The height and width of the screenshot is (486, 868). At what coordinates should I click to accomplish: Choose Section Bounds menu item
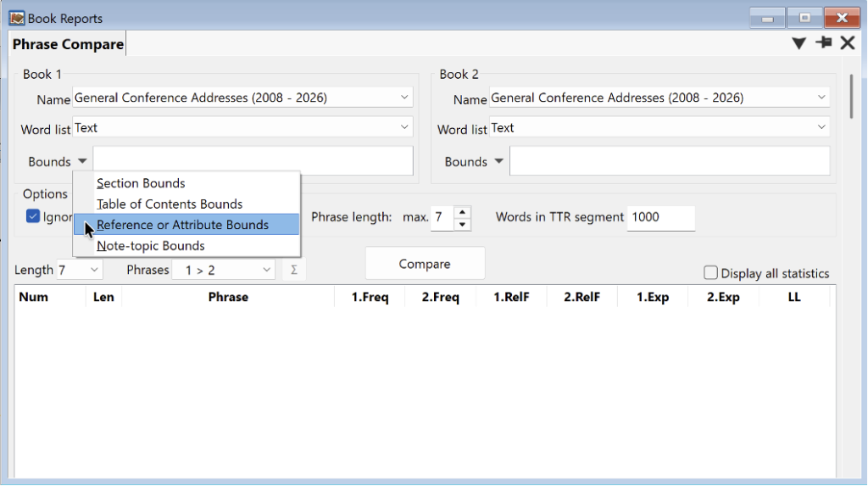(x=186, y=183)
